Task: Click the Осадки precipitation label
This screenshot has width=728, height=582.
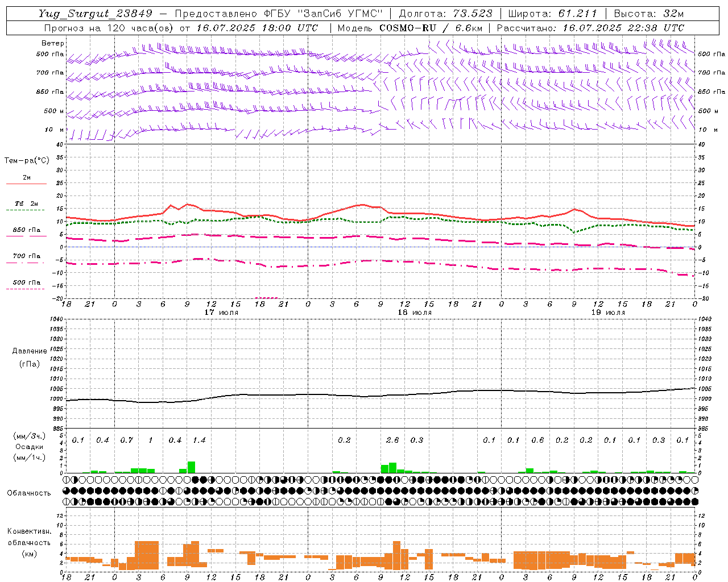Action: pyautogui.click(x=30, y=447)
